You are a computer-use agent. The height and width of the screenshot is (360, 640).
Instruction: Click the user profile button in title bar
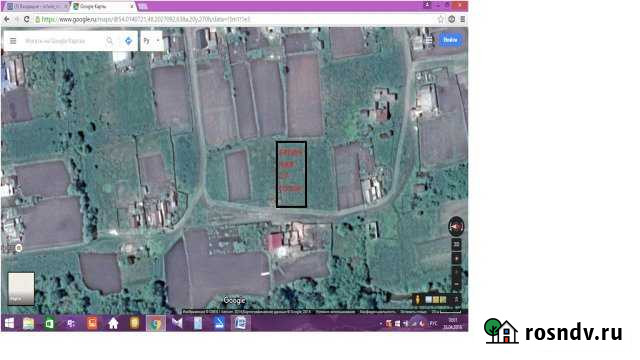(427, 5)
